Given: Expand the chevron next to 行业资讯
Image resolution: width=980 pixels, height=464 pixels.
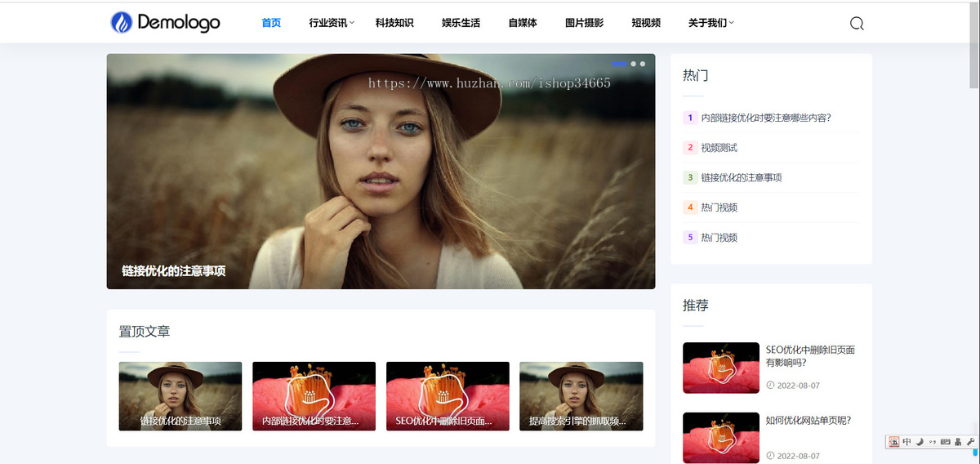Looking at the screenshot, I should (x=352, y=23).
